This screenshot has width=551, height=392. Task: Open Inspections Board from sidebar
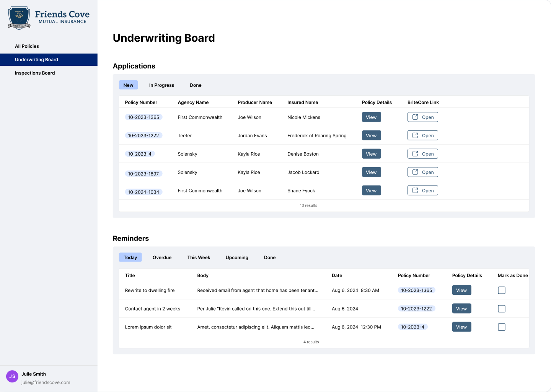(x=35, y=73)
